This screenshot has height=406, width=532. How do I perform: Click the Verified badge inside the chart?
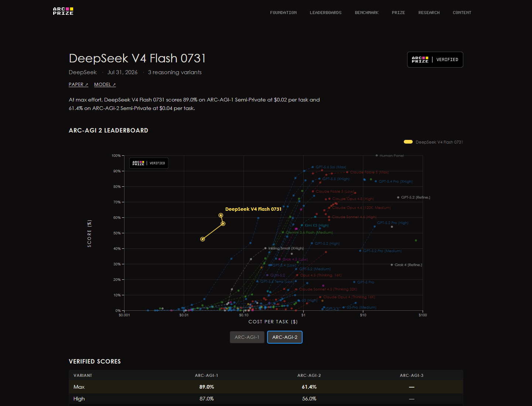(149, 163)
